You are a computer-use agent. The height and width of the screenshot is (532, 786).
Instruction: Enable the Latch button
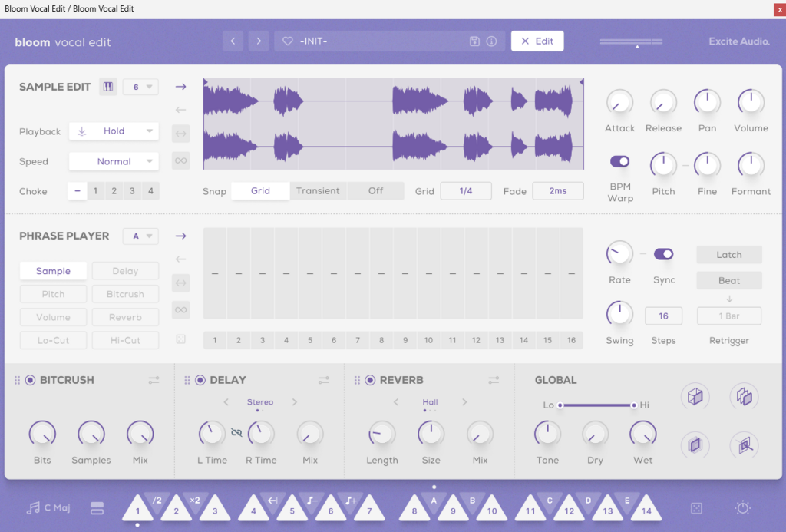coord(729,255)
